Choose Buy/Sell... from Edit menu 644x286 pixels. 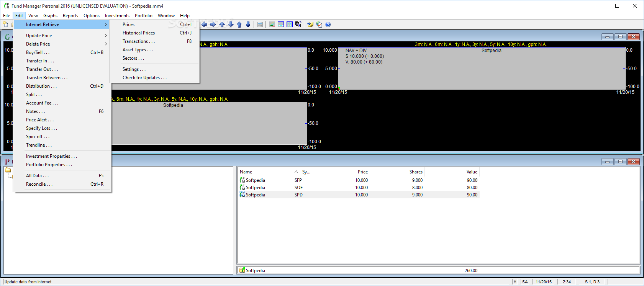click(62, 52)
